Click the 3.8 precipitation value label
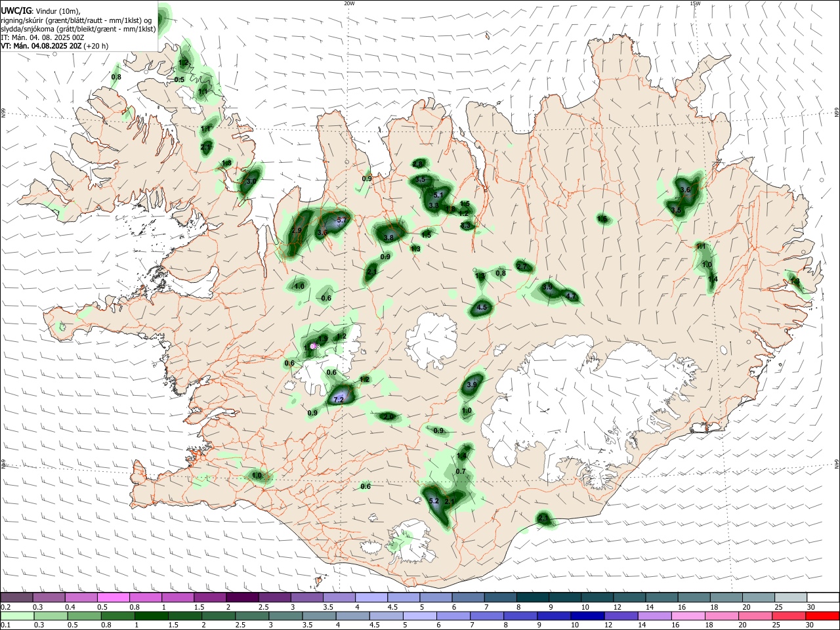 coord(388,238)
